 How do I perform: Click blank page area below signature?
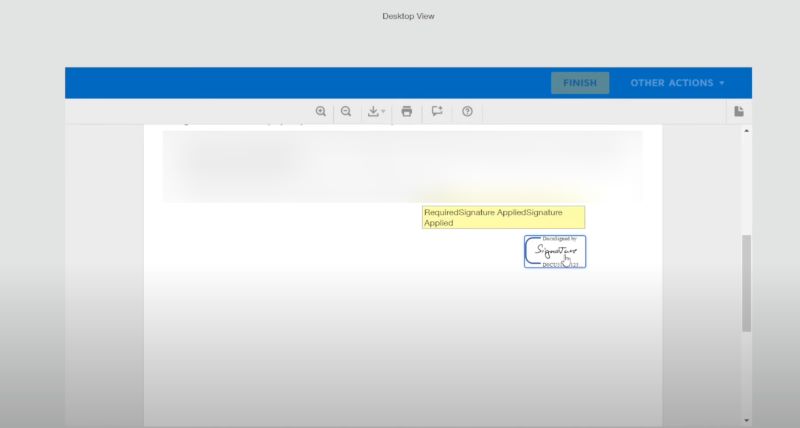click(x=402, y=340)
